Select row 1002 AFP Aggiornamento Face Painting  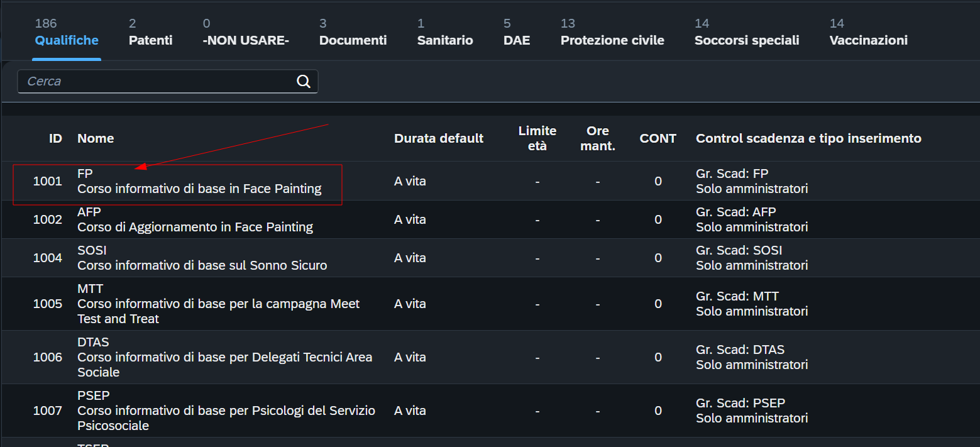pyautogui.click(x=490, y=219)
